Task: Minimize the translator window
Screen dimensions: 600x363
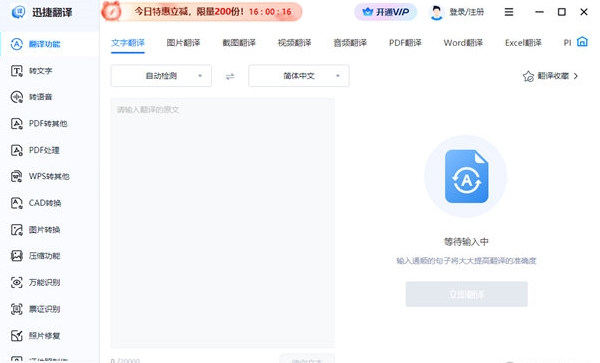Action: point(540,12)
